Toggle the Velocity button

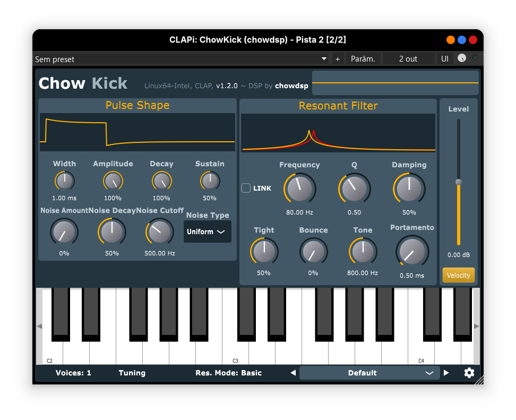tap(458, 275)
